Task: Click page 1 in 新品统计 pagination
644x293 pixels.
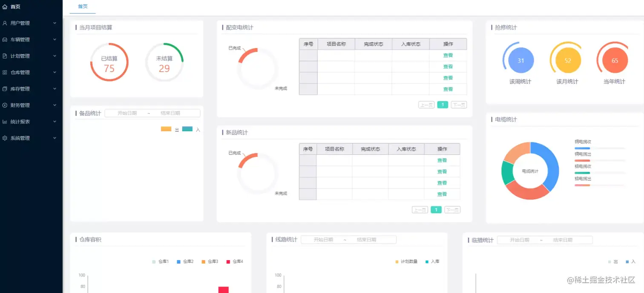Action: click(x=436, y=210)
